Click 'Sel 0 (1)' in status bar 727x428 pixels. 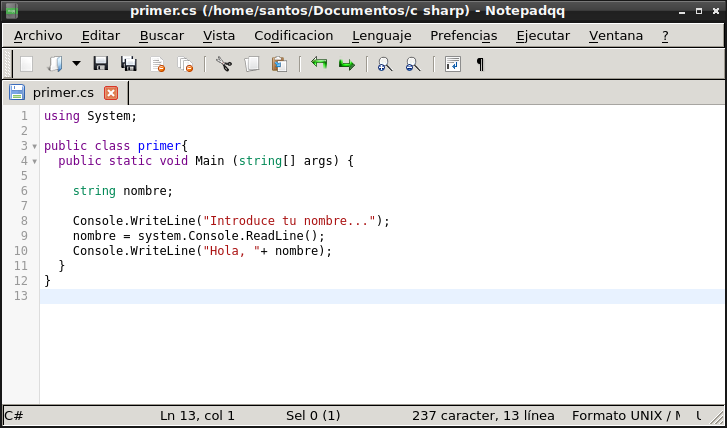pos(313,415)
